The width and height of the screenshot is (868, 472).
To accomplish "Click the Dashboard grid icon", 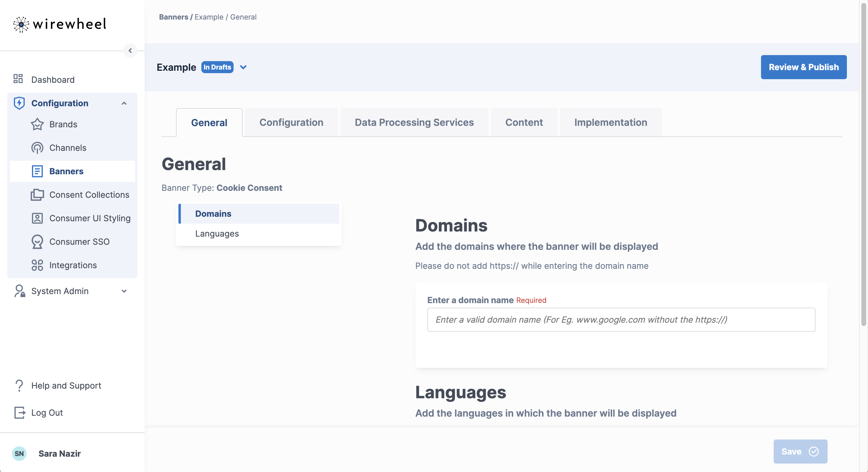I will (18, 79).
